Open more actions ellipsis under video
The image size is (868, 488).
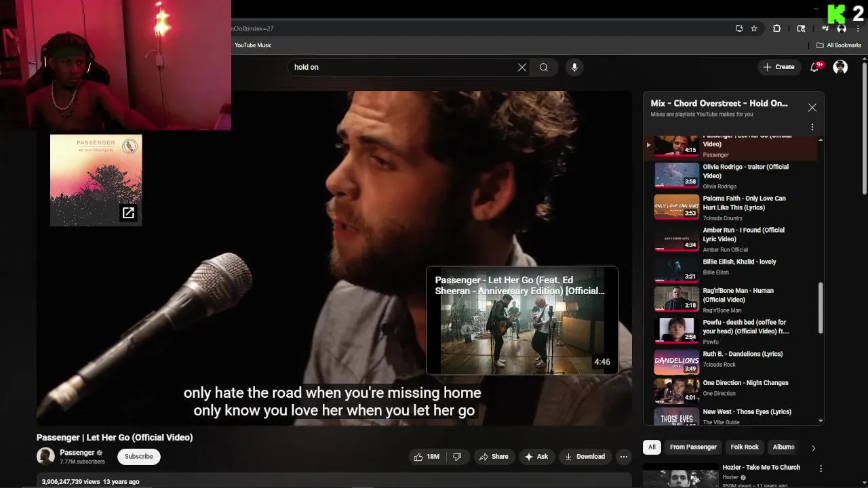624,457
